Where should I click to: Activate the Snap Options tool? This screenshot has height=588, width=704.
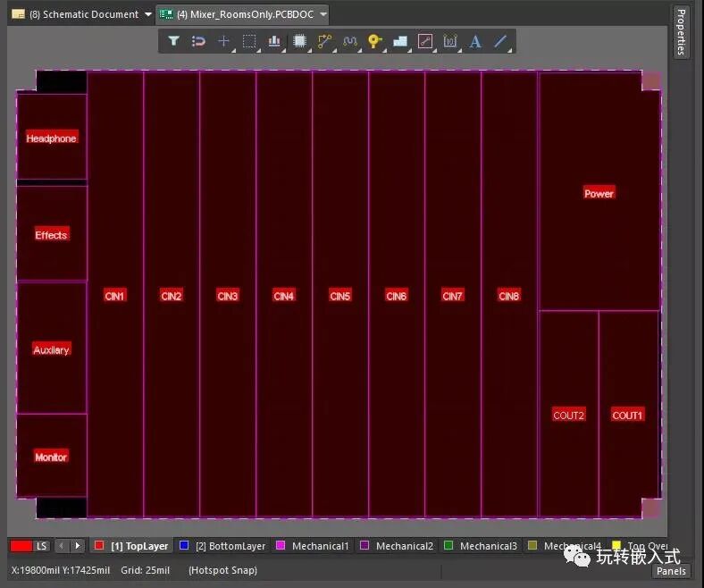198,41
